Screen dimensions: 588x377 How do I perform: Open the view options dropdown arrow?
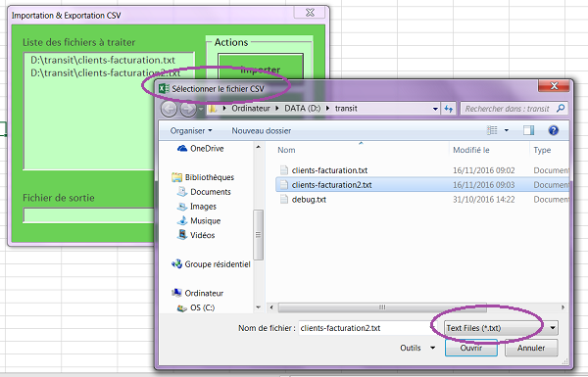click(507, 130)
